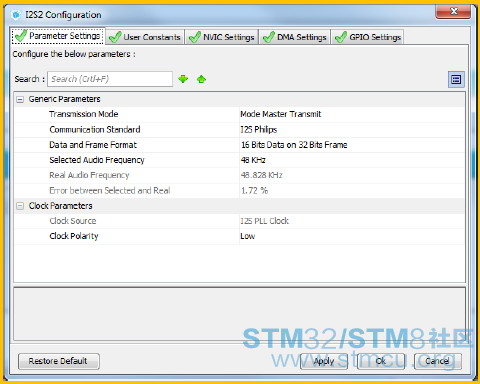The image size is (480, 384).
Task: Click the green down arrow search-next icon
Action: (183, 79)
